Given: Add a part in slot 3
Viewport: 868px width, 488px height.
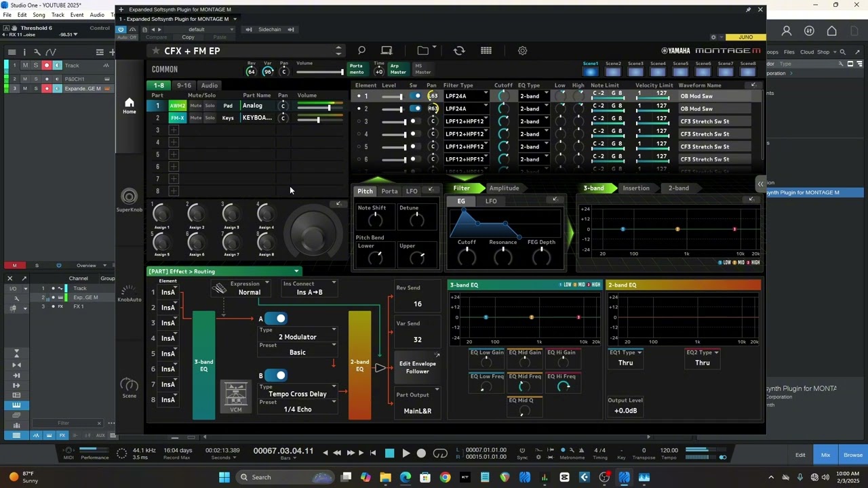Looking at the screenshot, I should [x=174, y=130].
